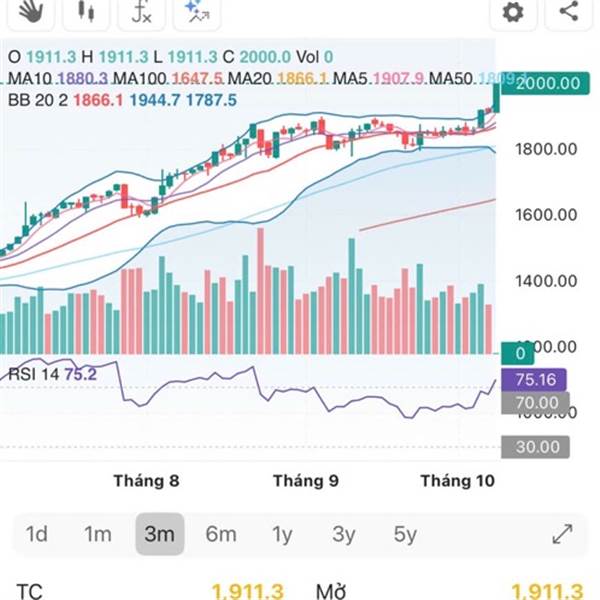This screenshot has height=600, width=600.
Task: Choose the 6m timeframe
Action: click(x=221, y=534)
